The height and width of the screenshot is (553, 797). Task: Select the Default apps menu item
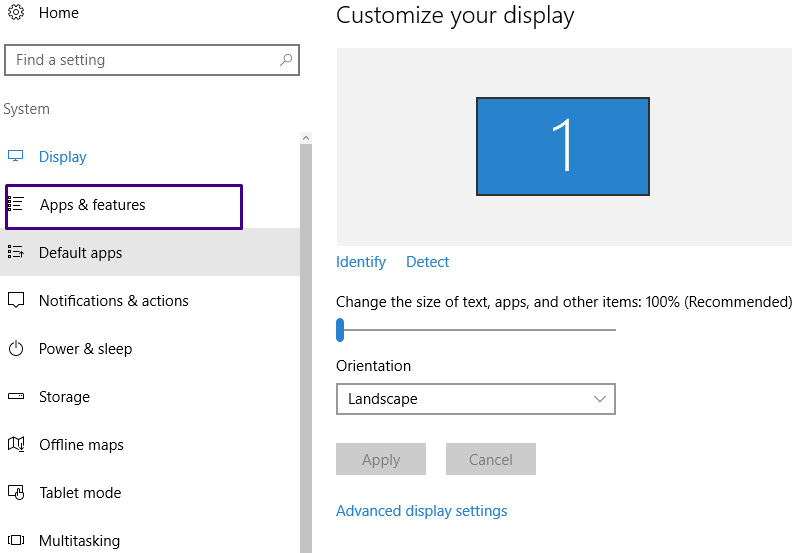[x=80, y=253]
